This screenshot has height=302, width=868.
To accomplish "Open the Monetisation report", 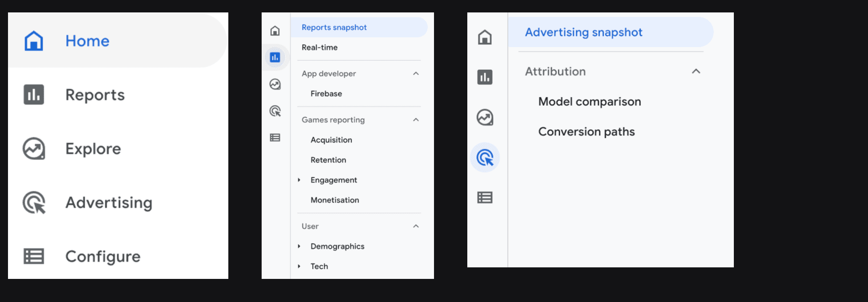I will [x=335, y=200].
